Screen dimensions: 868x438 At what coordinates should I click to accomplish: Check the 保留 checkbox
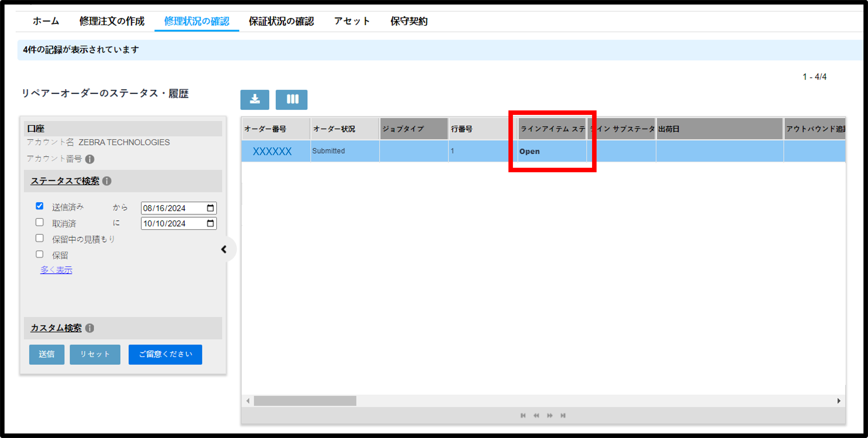tap(39, 254)
